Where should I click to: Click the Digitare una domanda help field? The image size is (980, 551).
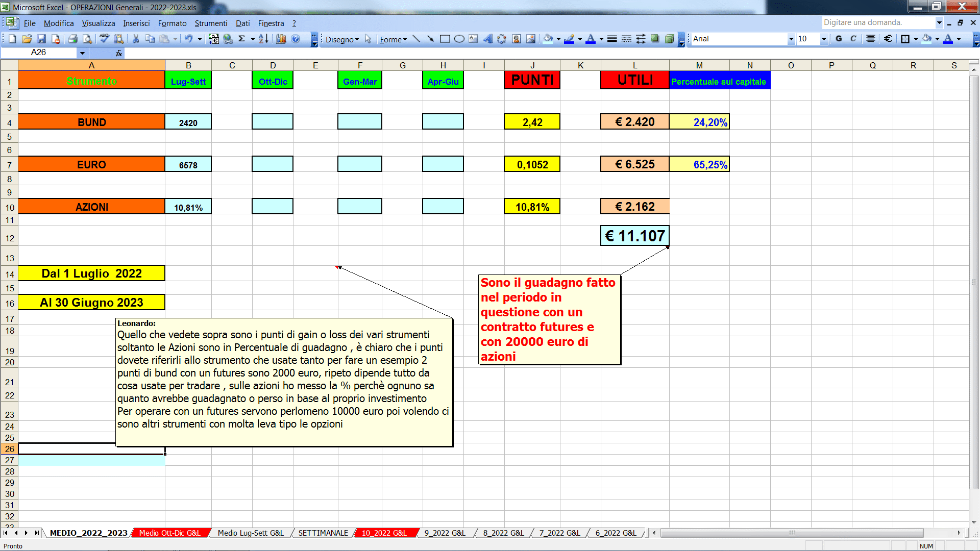(x=878, y=22)
